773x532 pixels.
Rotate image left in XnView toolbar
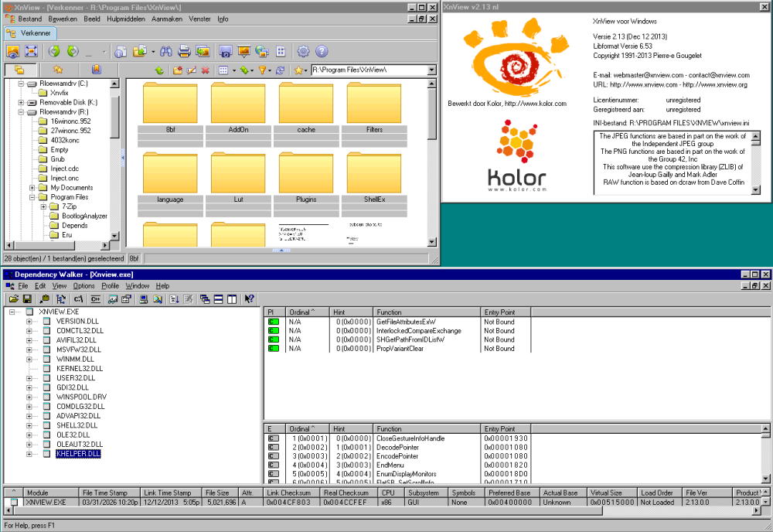click(54, 51)
